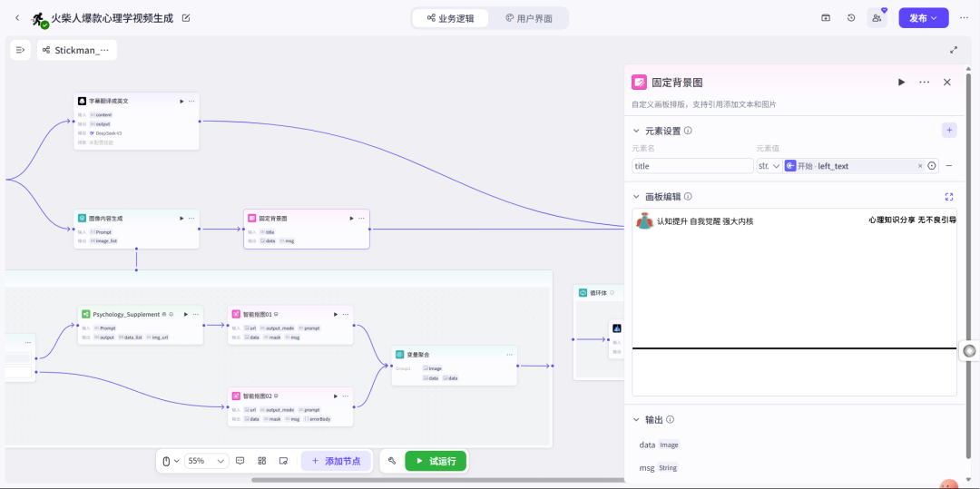Run the 字幕翻译成英文 node

(181, 101)
